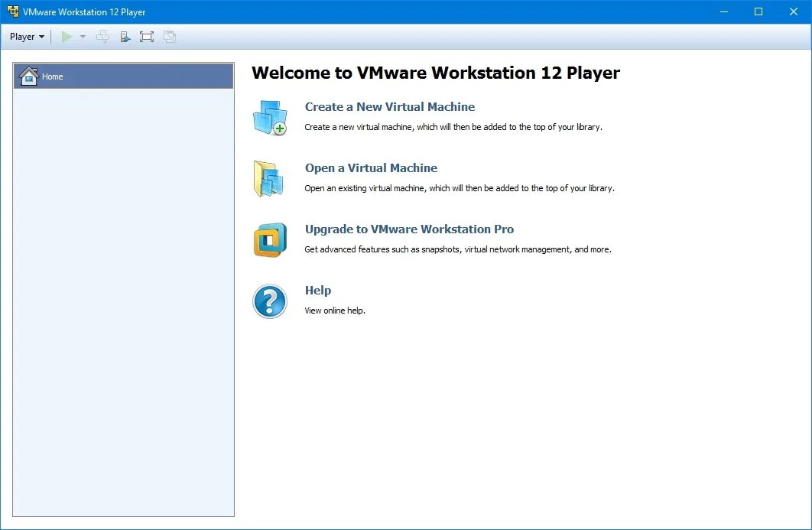Open virtual machine settings via plug icon
The width and height of the screenshot is (812, 530).
coord(124,36)
